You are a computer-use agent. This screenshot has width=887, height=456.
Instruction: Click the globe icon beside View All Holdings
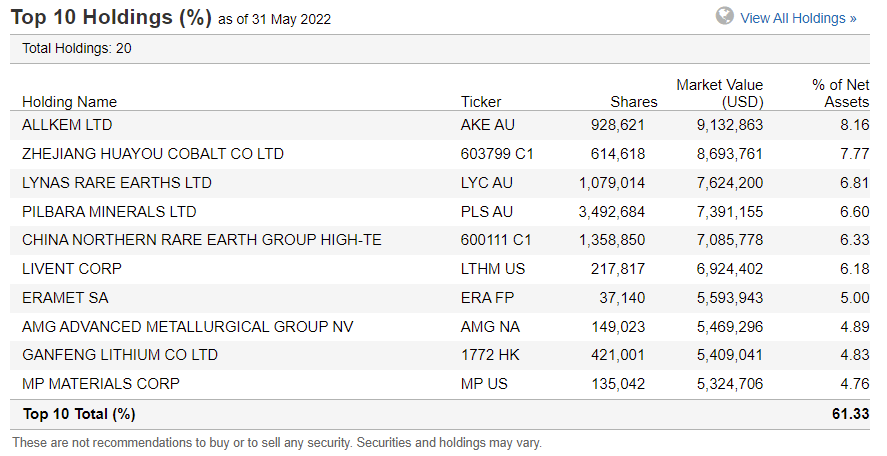pyautogui.click(x=725, y=16)
